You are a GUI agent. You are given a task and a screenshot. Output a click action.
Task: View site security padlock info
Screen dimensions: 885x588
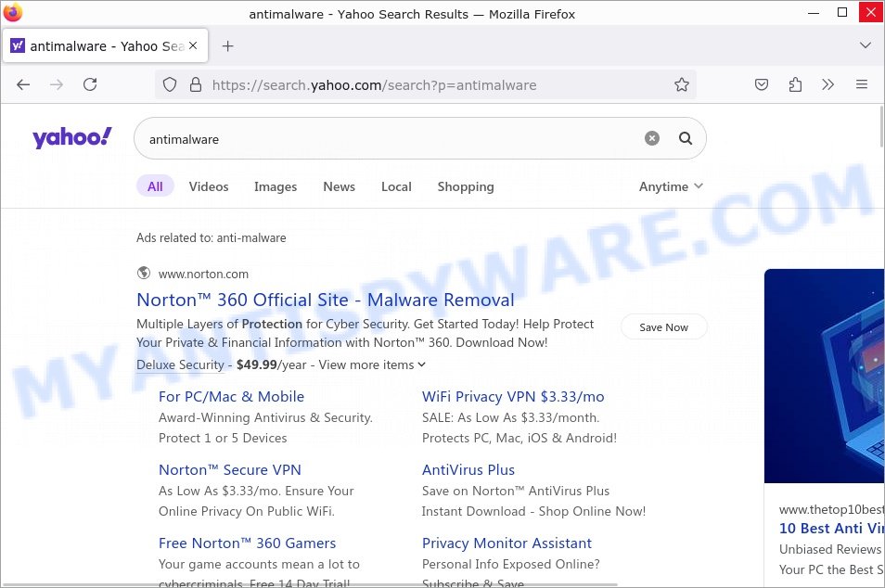click(196, 84)
